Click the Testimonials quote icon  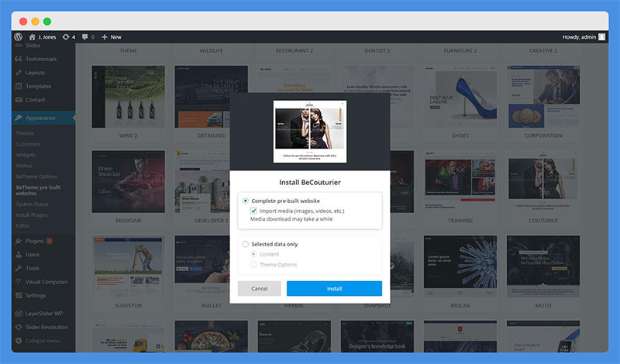(19, 59)
